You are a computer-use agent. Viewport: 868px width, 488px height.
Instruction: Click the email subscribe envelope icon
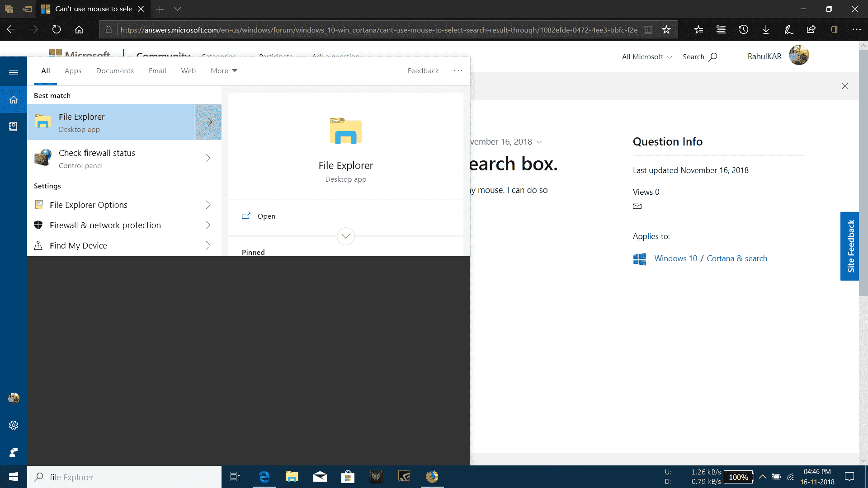[637, 206]
